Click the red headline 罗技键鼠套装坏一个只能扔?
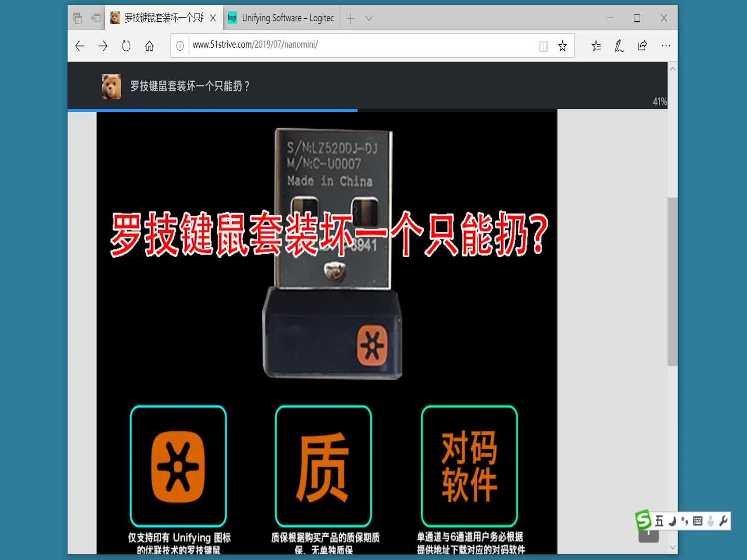Viewport: 747px width, 560px height. coord(329,234)
